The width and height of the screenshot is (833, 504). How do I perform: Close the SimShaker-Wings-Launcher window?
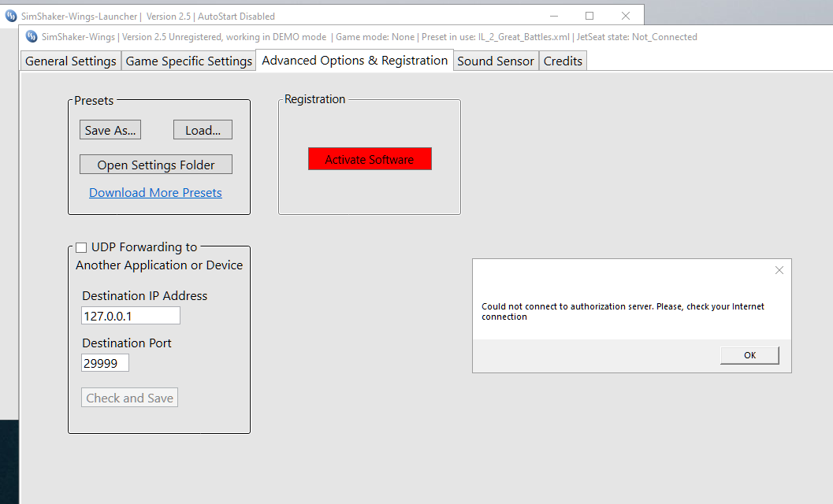tap(626, 16)
